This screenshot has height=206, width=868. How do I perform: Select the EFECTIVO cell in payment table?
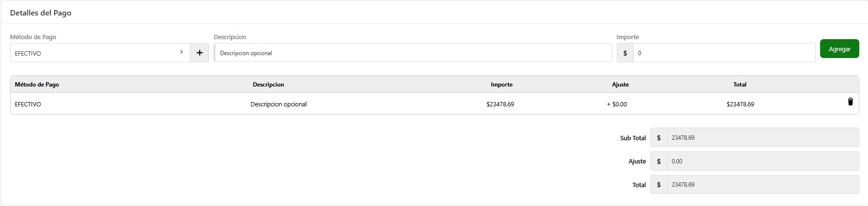[x=28, y=104]
